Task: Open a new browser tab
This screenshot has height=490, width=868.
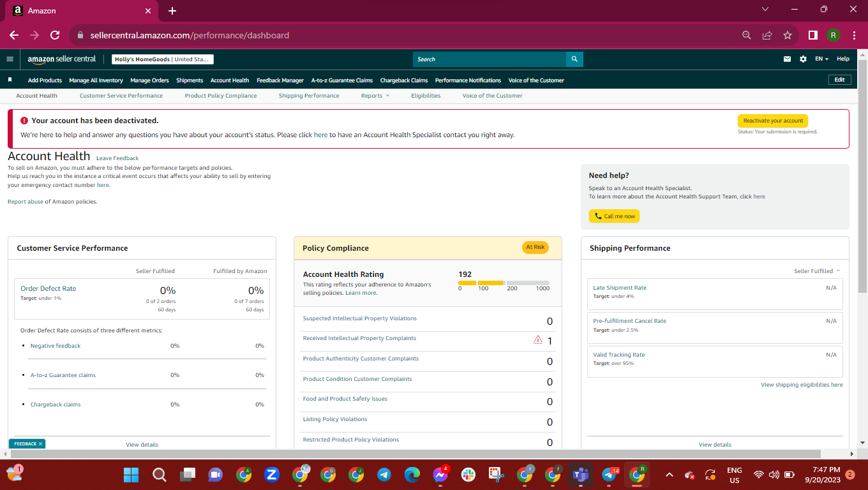Action: pyautogui.click(x=172, y=11)
